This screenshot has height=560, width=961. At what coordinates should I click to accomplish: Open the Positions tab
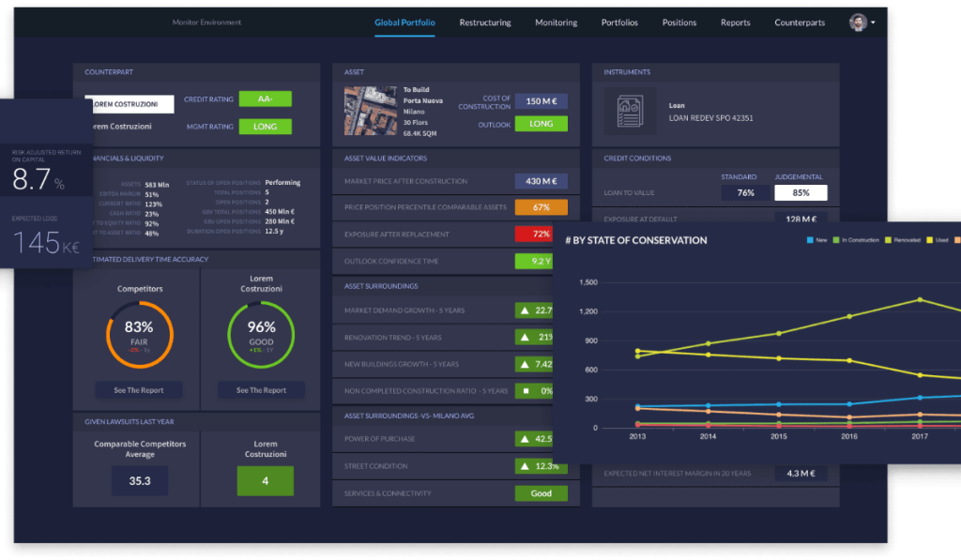pos(679,22)
